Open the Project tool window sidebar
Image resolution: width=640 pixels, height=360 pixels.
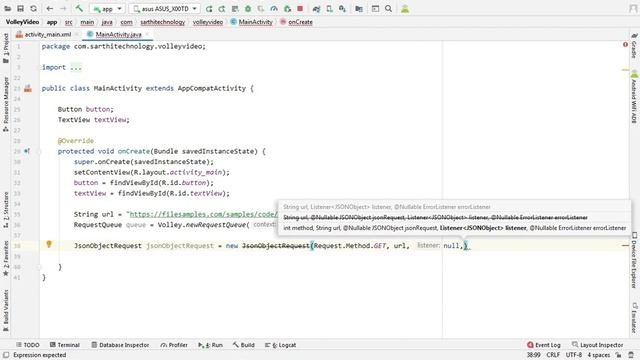click(x=6, y=48)
